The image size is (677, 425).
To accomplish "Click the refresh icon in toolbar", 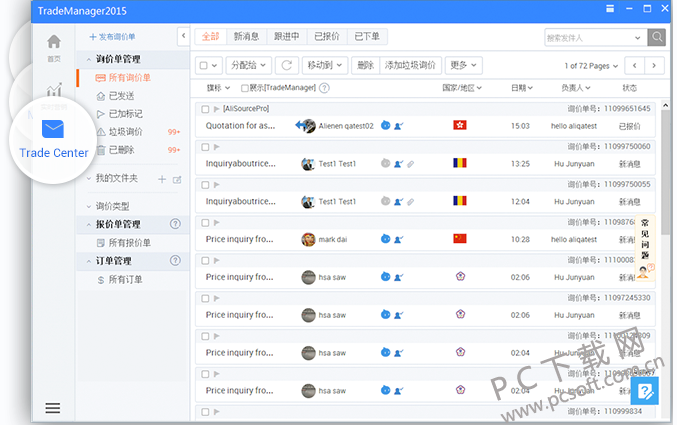I will click(x=286, y=65).
